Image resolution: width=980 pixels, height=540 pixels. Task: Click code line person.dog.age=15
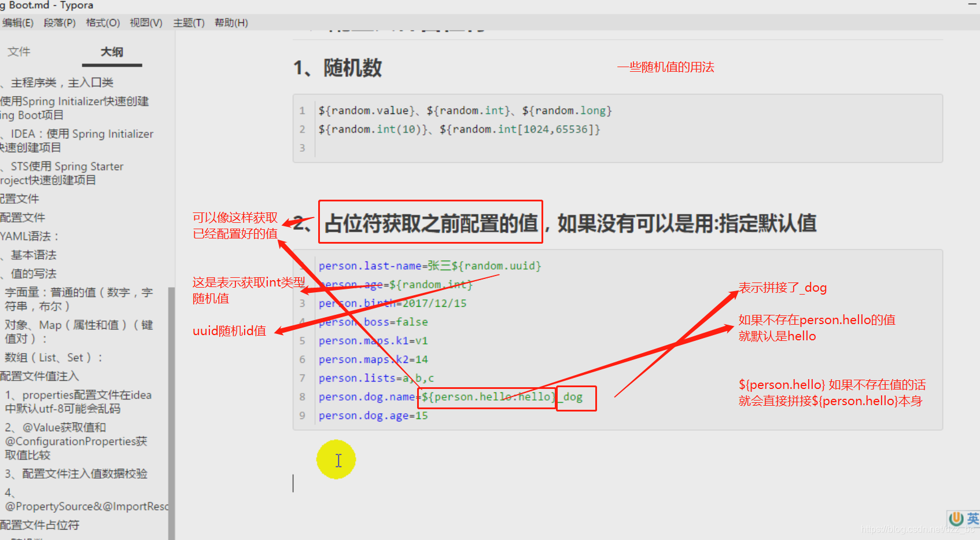point(373,416)
